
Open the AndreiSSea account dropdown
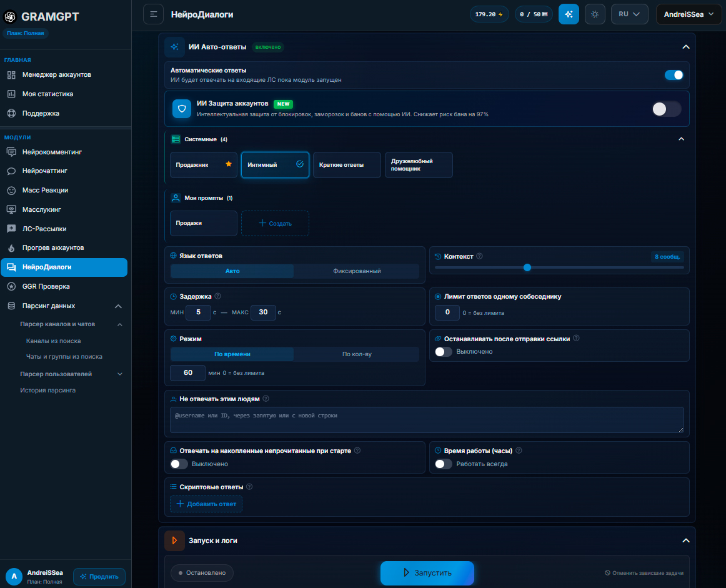(689, 14)
